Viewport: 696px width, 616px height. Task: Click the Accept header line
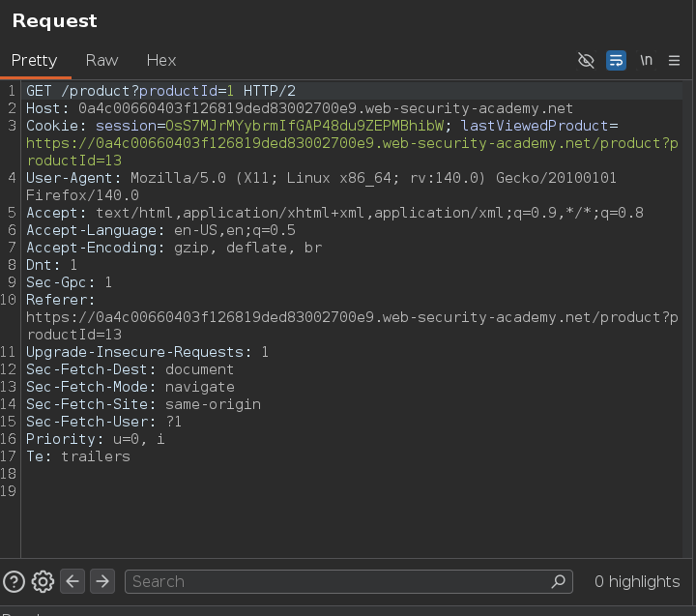point(334,213)
